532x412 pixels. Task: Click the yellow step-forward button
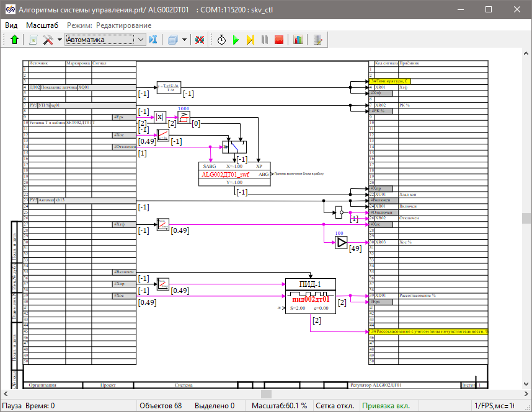(x=250, y=40)
